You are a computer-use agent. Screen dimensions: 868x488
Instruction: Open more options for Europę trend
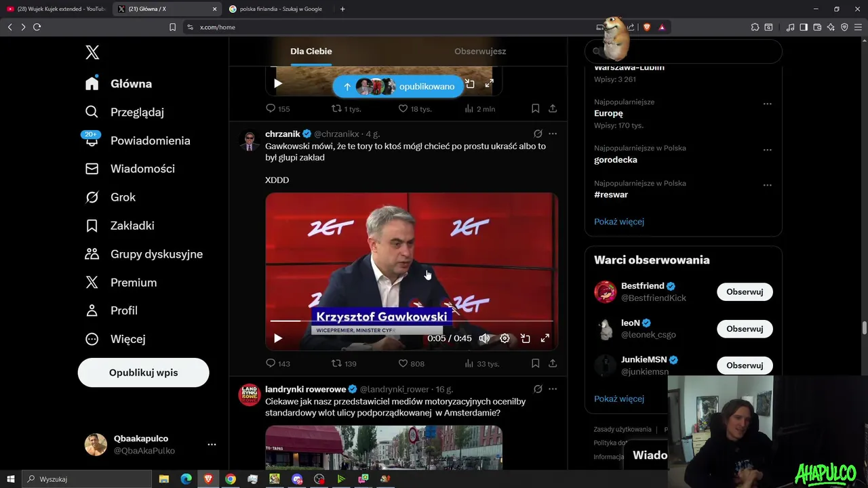(x=768, y=104)
